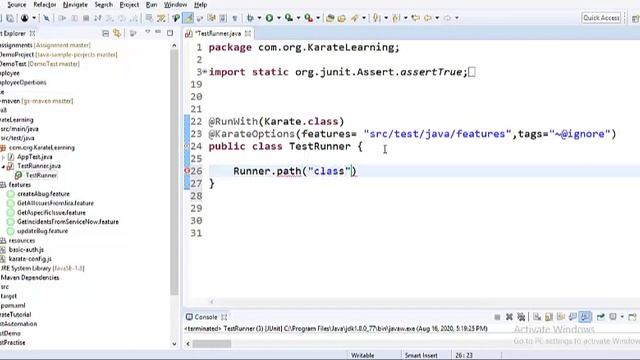Click the Last Edit Location icon
The width and height of the screenshot is (640, 360).
tap(416, 18)
